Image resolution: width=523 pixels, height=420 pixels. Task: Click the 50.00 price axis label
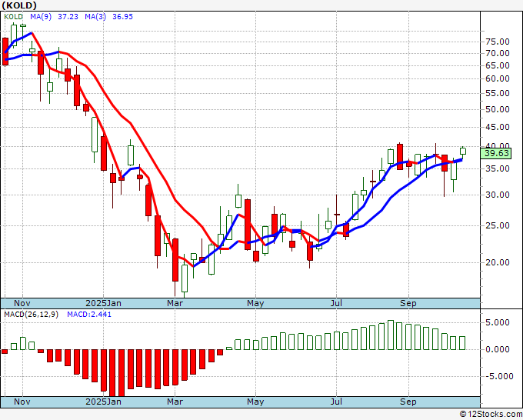pos(498,109)
